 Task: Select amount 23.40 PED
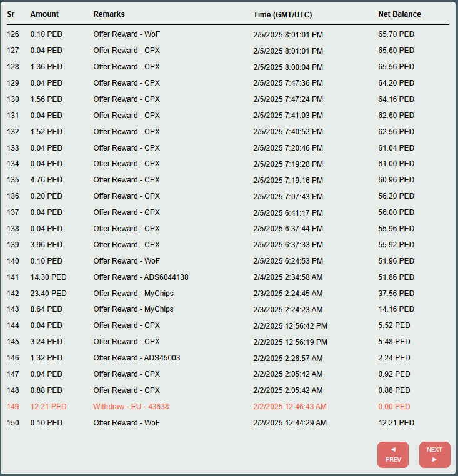coord(49,294)
